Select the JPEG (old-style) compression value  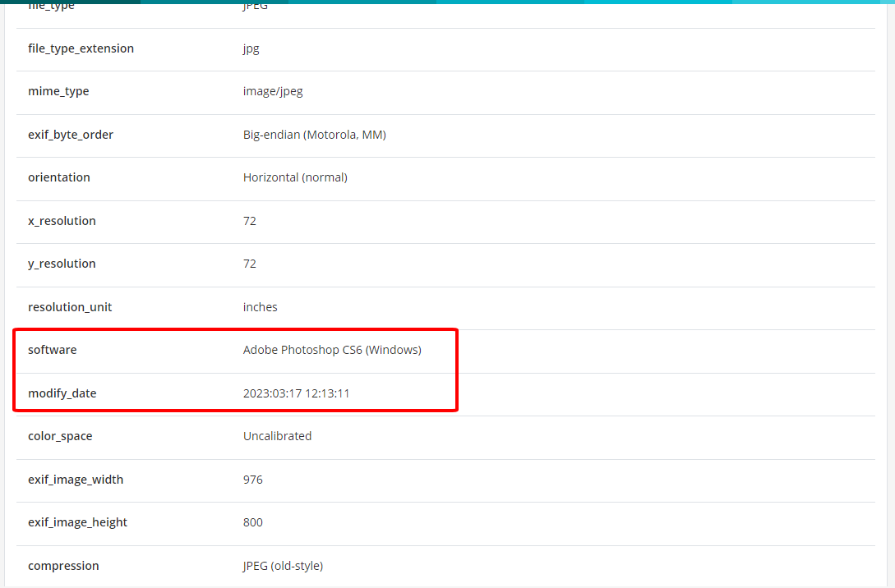(x=283, y=566)
